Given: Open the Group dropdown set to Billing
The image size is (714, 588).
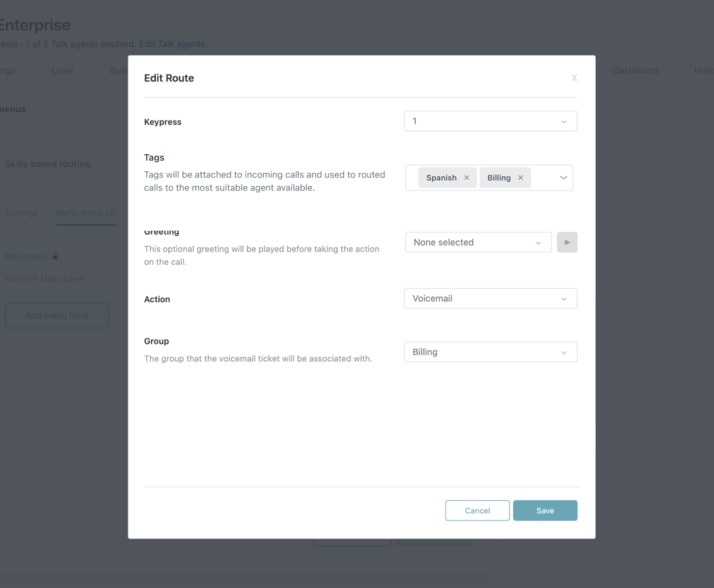Looking at the screenshot, I should tap(490, 352).
